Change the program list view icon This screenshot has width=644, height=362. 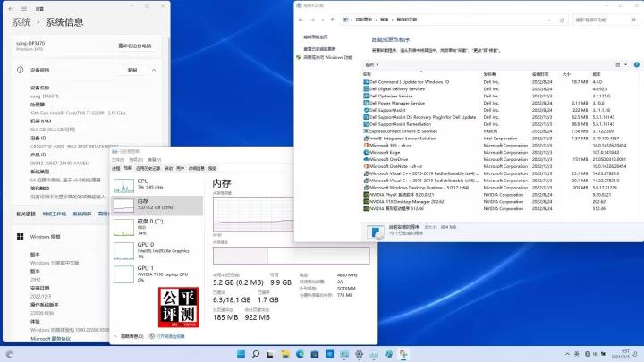[618, 65]
